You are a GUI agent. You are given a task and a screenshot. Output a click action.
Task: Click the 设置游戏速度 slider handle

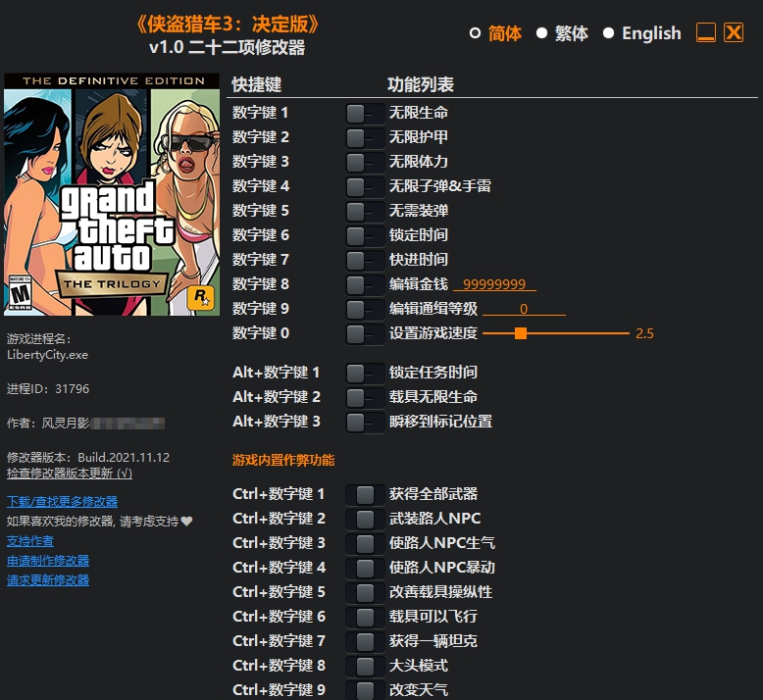click(521, 333)
